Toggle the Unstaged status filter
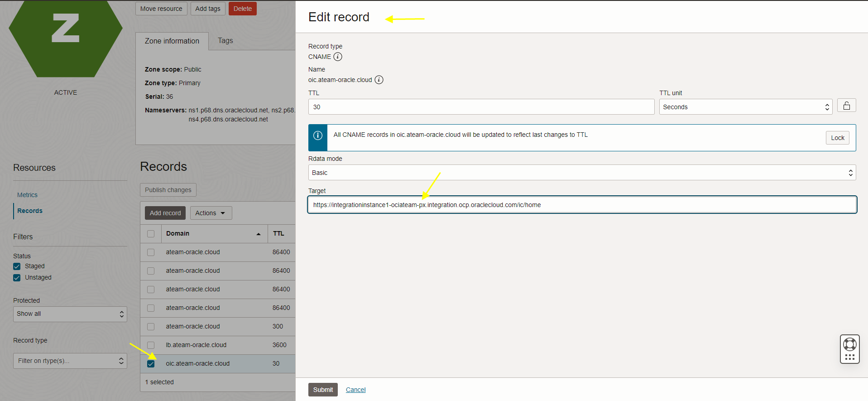 [17, 277]
